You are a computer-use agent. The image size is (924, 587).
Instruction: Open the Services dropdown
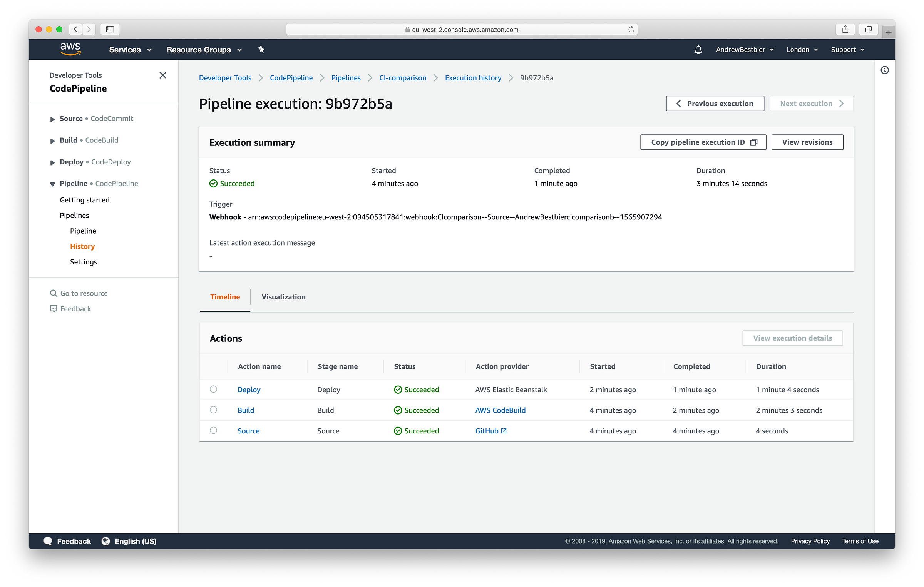tap(130, 50)
